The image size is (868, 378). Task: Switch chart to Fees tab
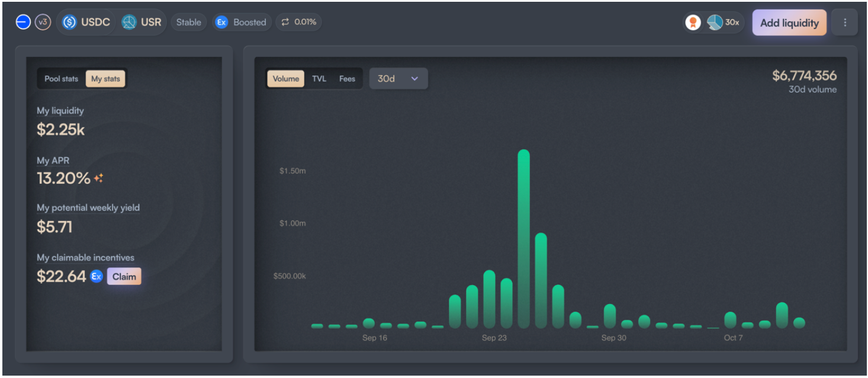pyautogui.click(x=347, y=79)
